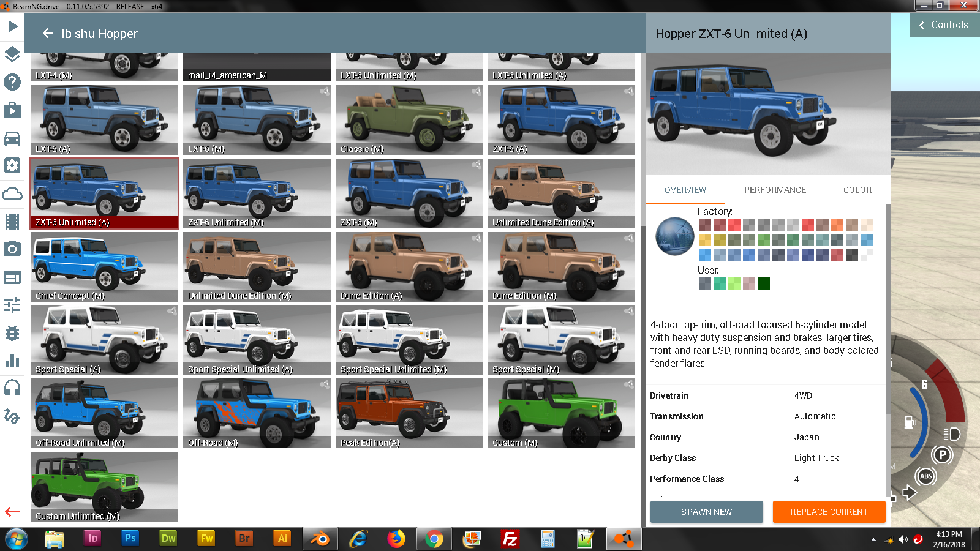Click the parking brake indicator on gauge

tap(942, 455)
